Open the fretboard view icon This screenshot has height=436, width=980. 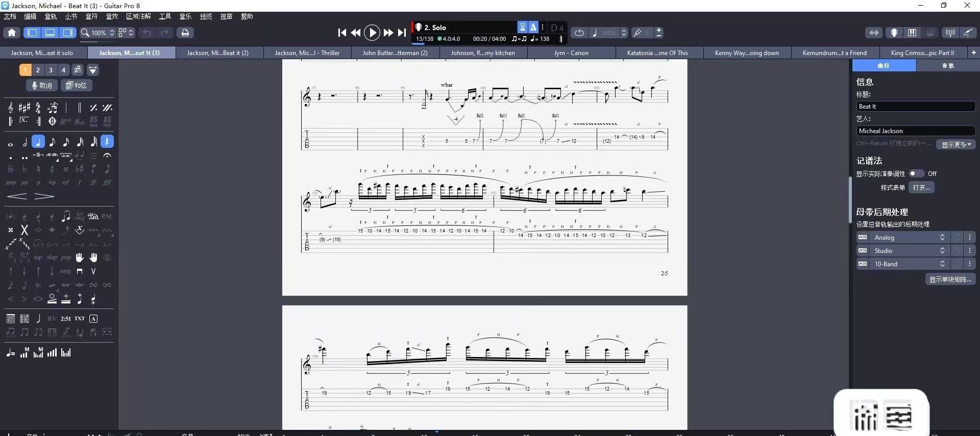coord(894,33)
